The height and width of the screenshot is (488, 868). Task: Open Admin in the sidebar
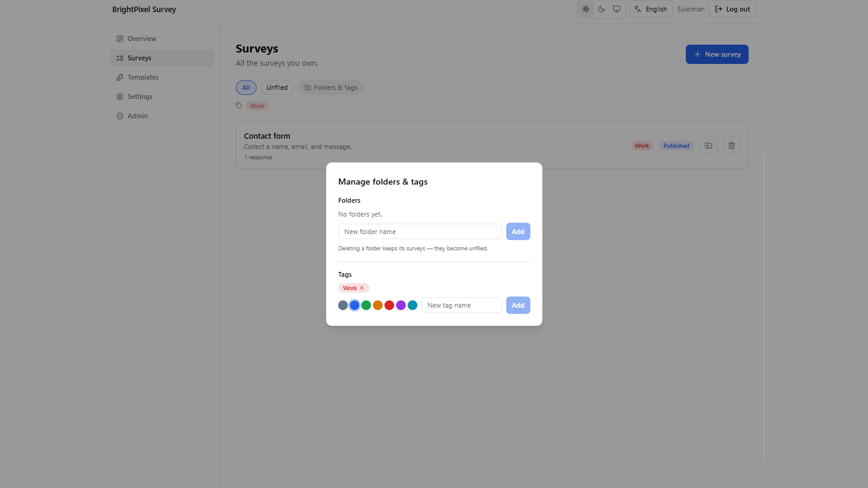pyautogui.click(x=162, y=116)
